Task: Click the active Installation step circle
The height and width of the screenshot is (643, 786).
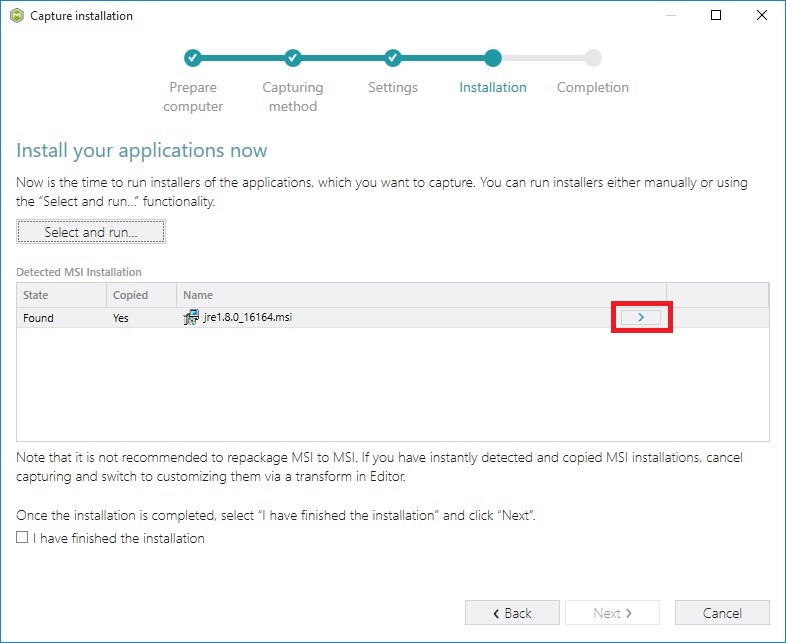Action: [x=493, y=58]
